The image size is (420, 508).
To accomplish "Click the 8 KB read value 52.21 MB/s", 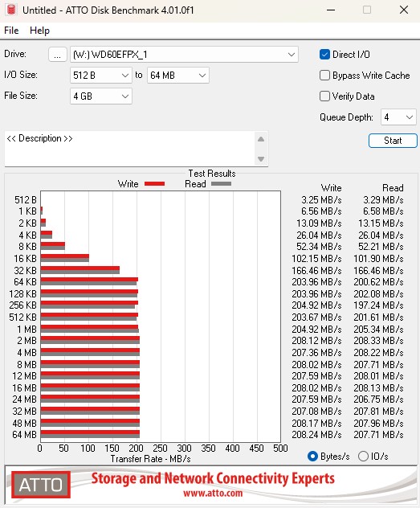I will [x=381, y=247].
